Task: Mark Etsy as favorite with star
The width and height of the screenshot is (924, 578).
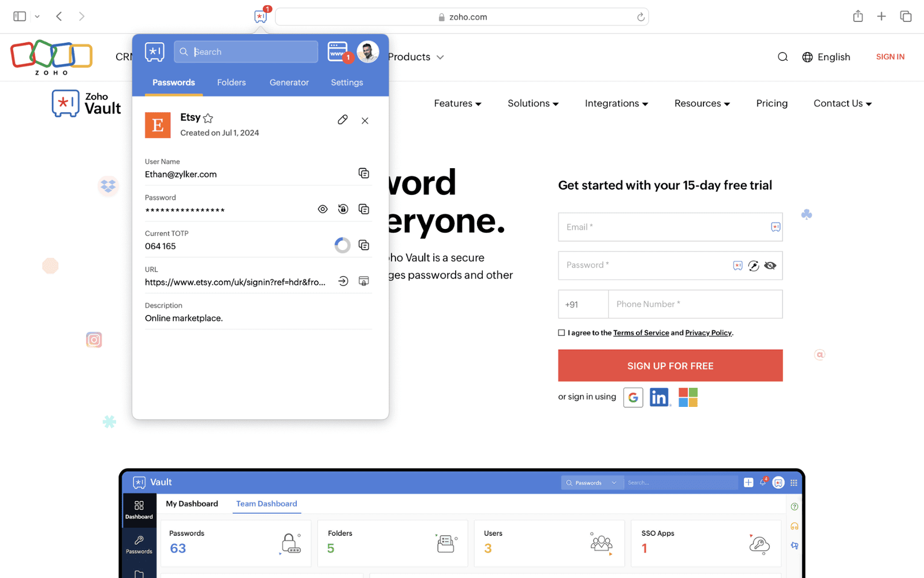Action: pos(208,118)
